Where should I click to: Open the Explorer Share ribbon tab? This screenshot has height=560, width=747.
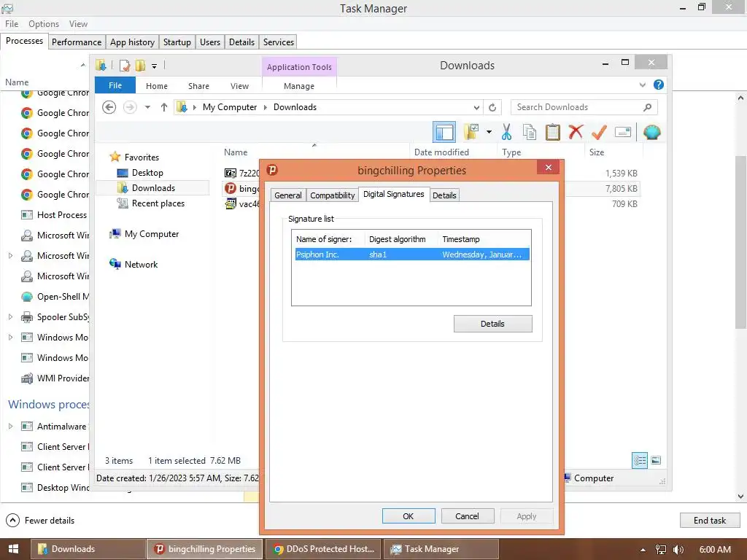(x=198, y=86)
